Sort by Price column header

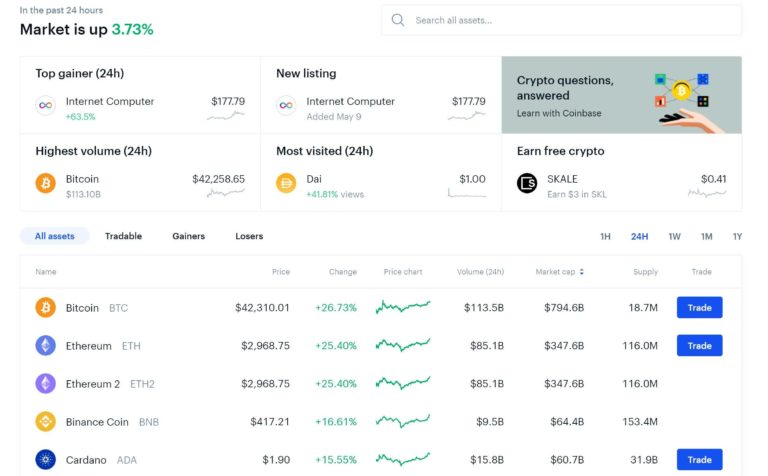281,272
